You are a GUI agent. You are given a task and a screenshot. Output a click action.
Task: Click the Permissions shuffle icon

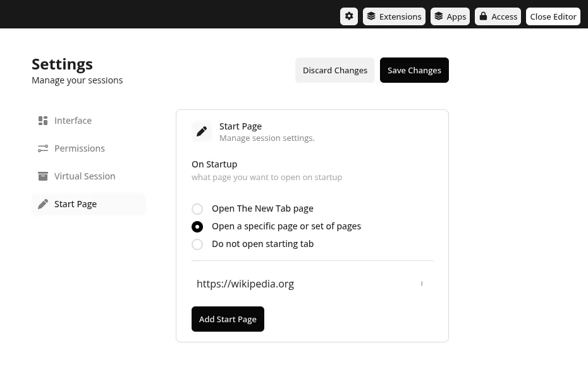click(43, 148)
